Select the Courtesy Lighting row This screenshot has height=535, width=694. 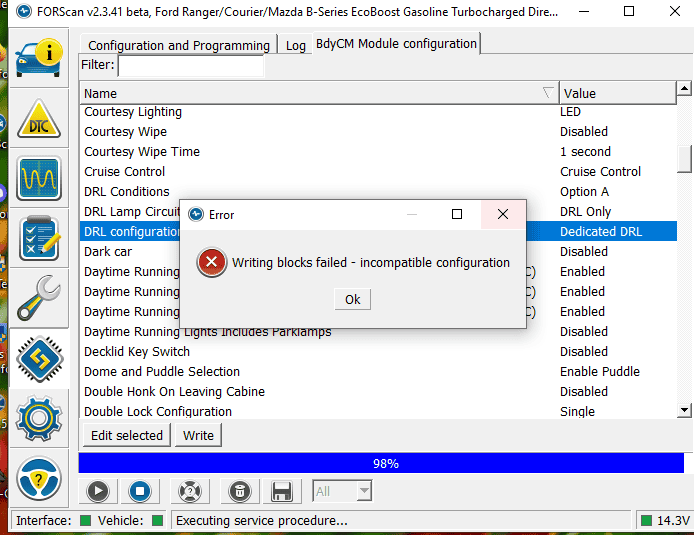pos(378,112)
